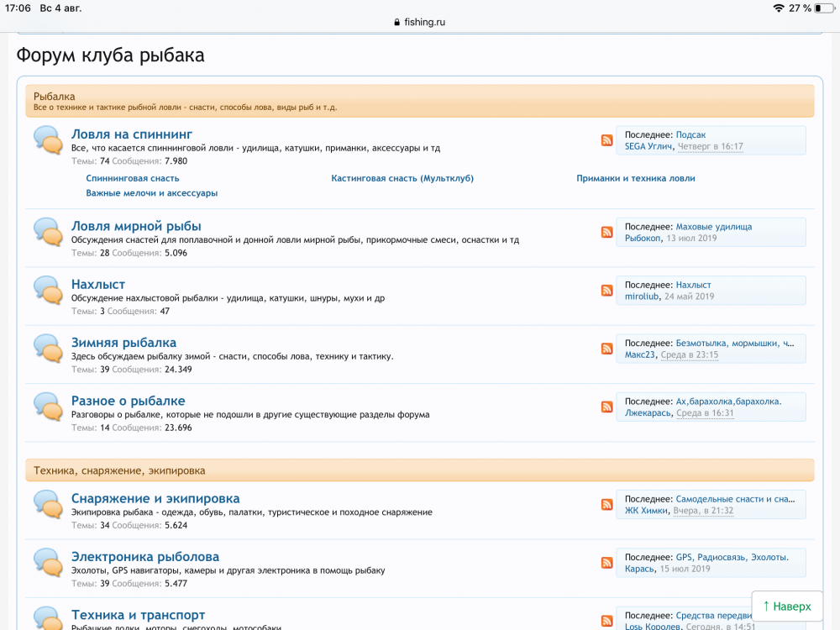Screen dimensions: 840x630
Task: Click the forum bubbles icon for Разное о рыбалке
Action: [48, 407]
